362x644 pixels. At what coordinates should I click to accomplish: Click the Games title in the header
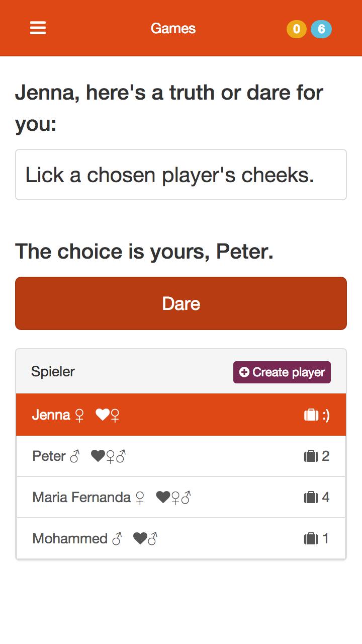pyautogui.click(x=173, y=29)
